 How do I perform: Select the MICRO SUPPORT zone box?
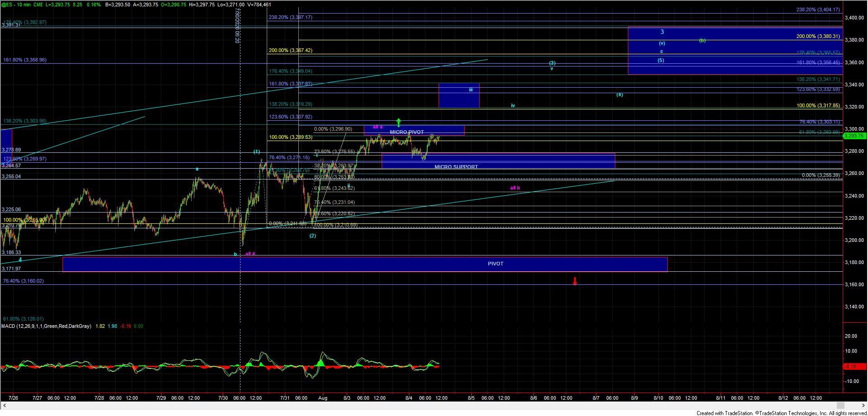click(497, 161)
